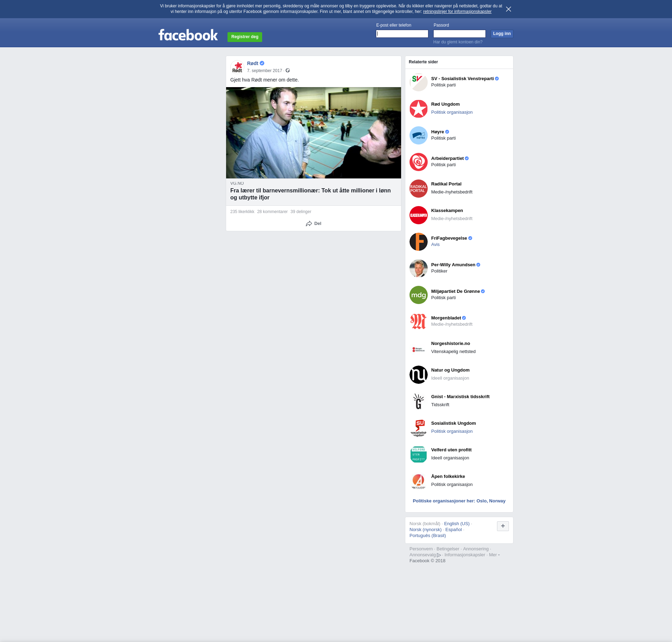672x642 pixels.
Task: Open Politiske organisasjoner her: Oslo, Norway
Action: (459, 501)
